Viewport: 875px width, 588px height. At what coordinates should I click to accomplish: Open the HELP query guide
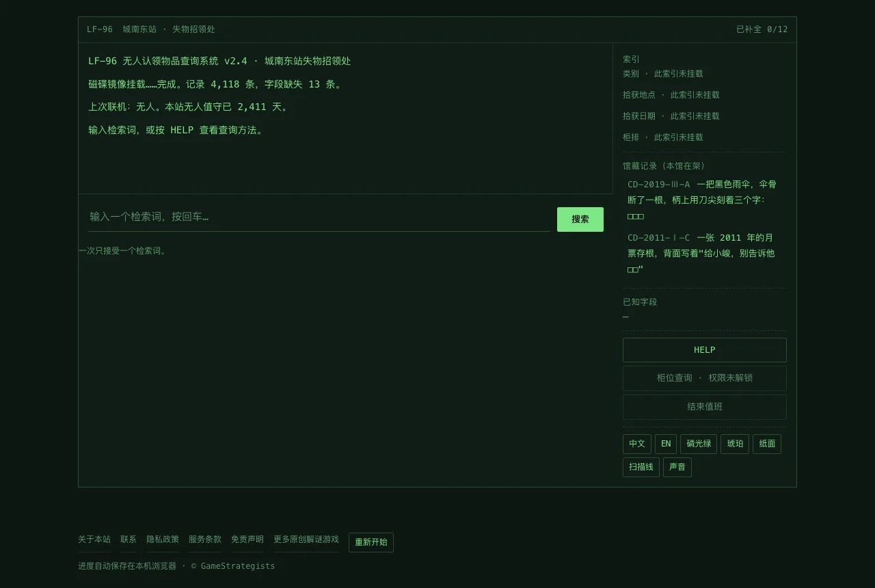click(704, 350)
